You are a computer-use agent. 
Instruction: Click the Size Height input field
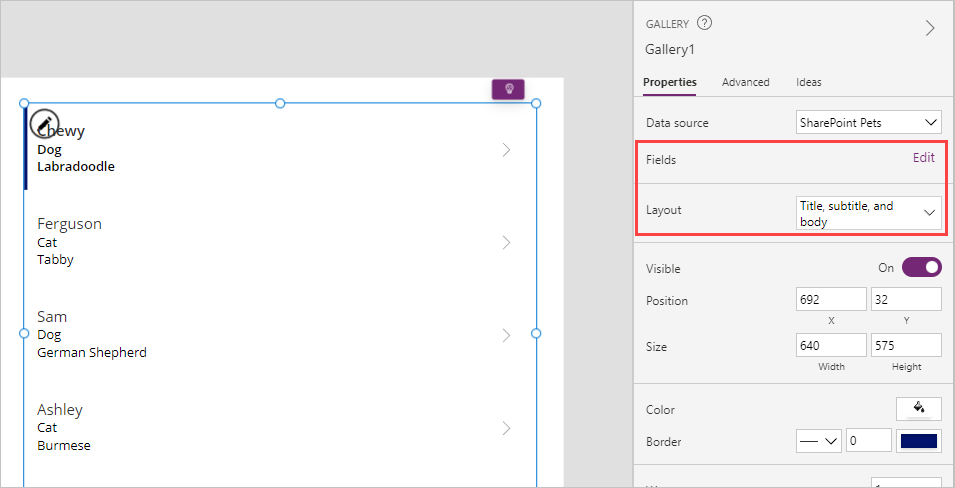click(x=906, y=345)
